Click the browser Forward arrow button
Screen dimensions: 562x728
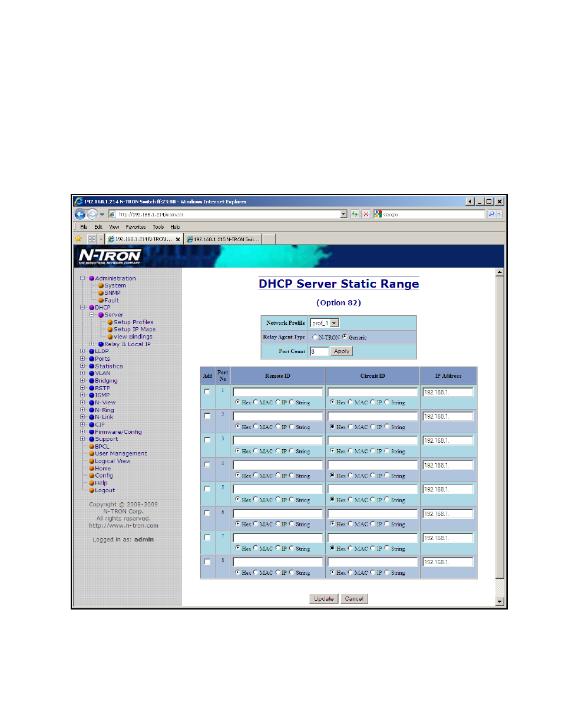point(92,215)
